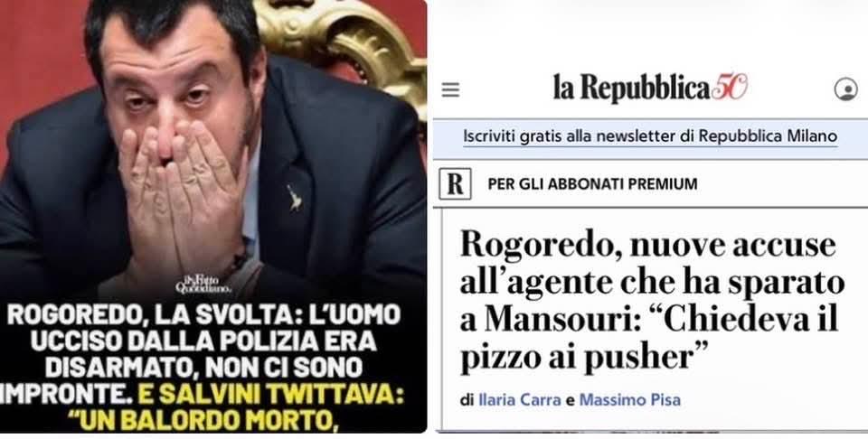Image resolution: width=868 pixels, height=439 pixels.
Task: Open the Rogoredo nuove accuse headline article
Action: pyautogui.click(x=652, y=302)
